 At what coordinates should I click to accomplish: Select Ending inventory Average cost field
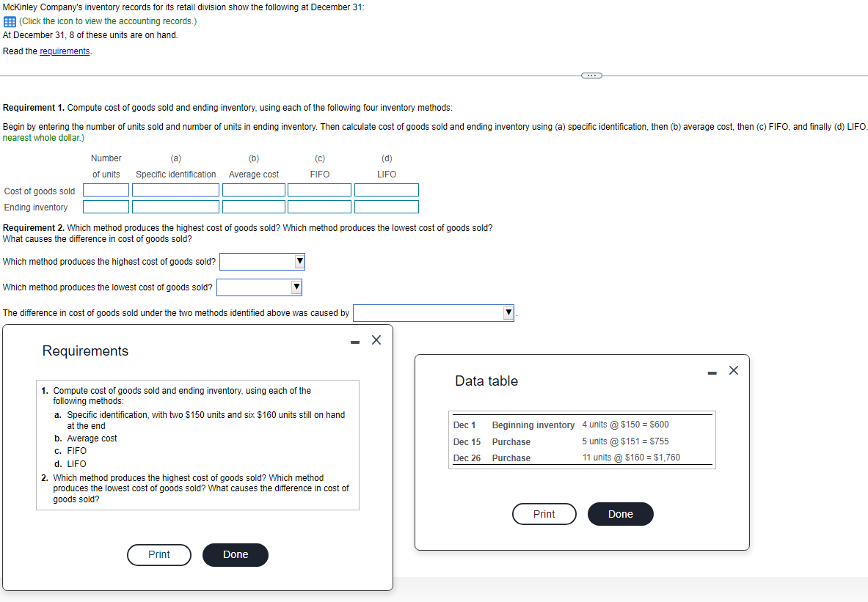(x=254, y=207)
